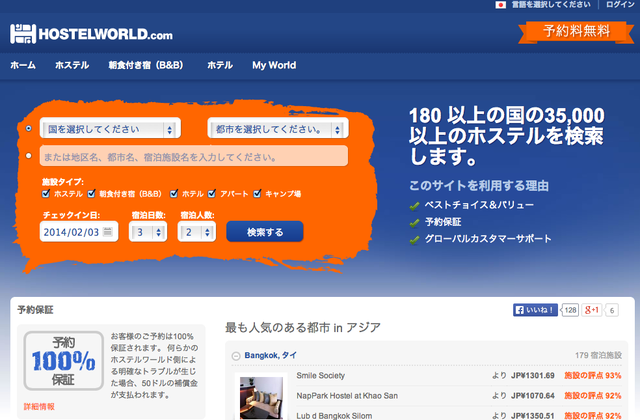640x420 pixels.
Task: Click the Hostelworld.com logo
Action: click(x=91, y=34)
